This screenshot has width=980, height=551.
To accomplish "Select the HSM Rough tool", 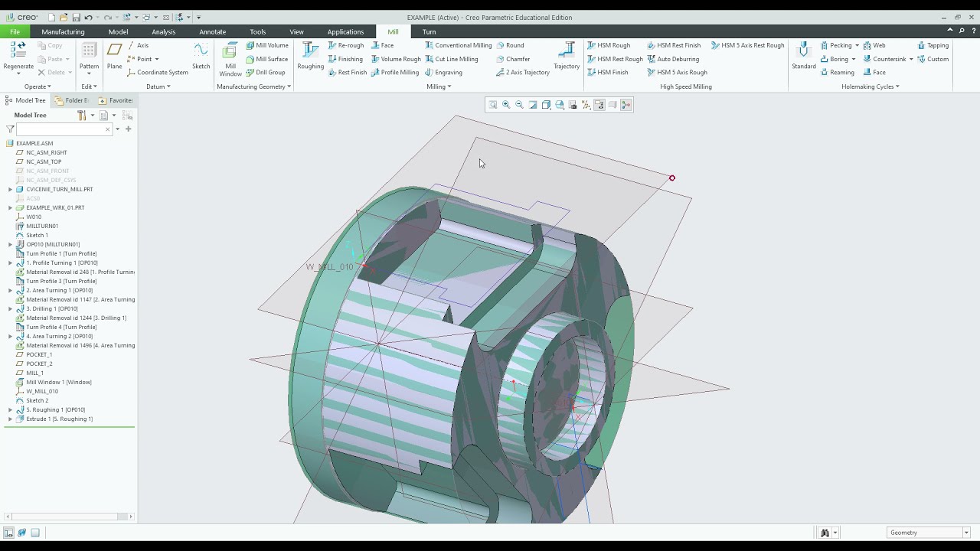I will 608,45.
